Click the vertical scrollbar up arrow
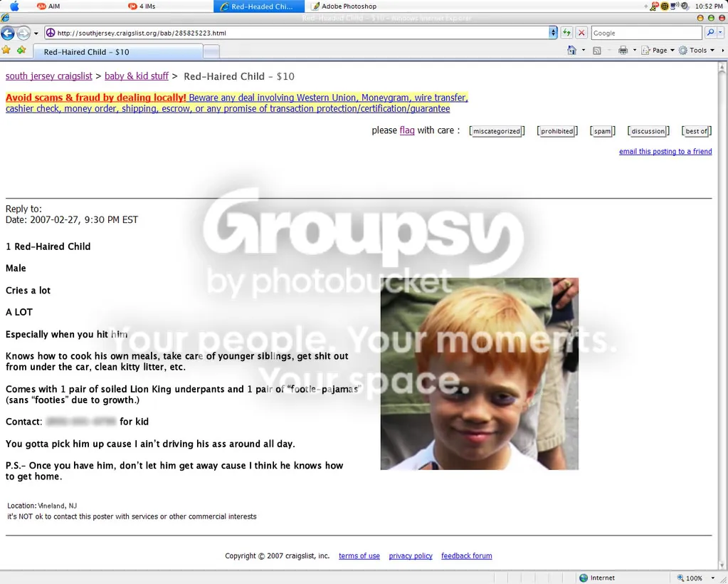Image resolution: width=728 pixels, height=584 pixels. (x=722, y=67)
